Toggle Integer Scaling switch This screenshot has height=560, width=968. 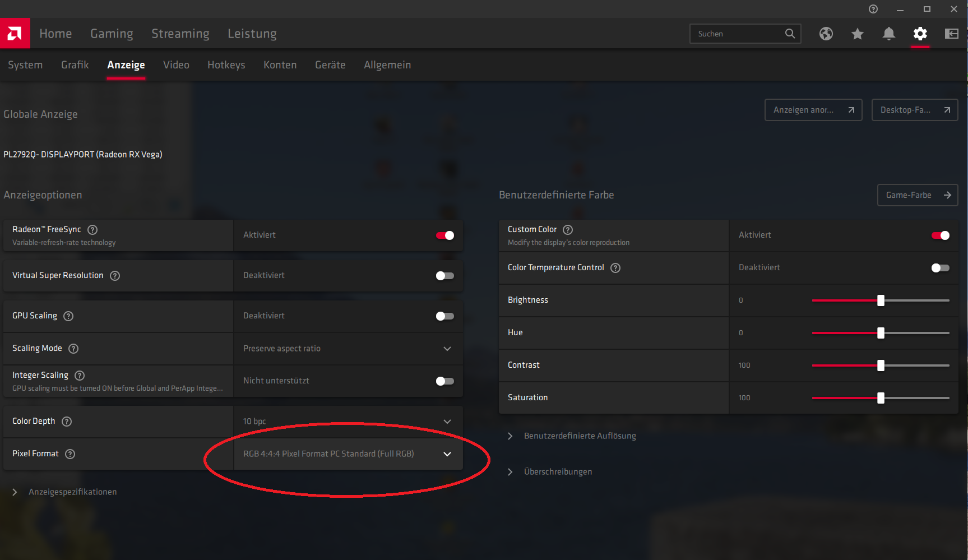445,381
